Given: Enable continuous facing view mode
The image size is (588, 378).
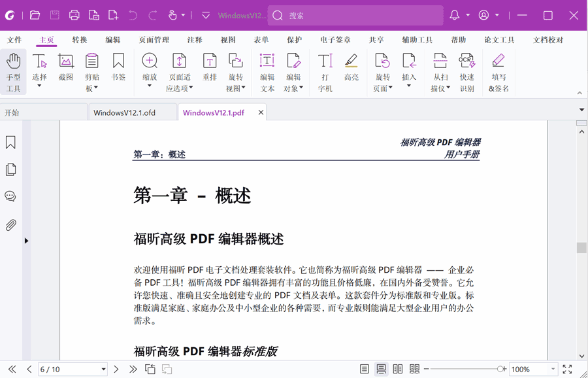Looking at the screenshot, I should click(x=414, y=369).
